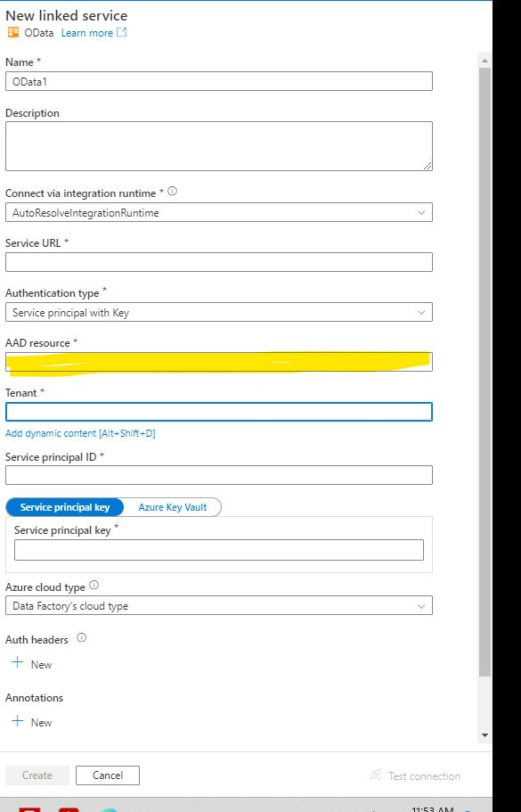Click the Cancel button
Viewport: 521px width, 812px height.
[x=108, y=775]
